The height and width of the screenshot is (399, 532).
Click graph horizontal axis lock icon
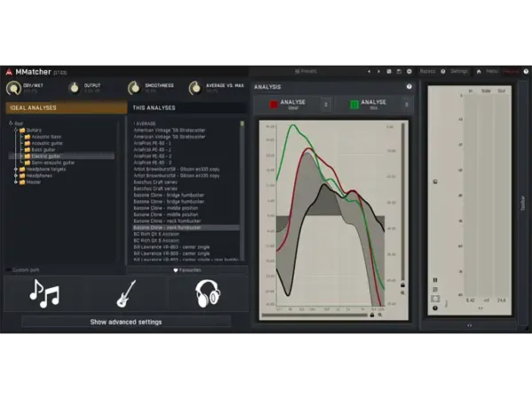pyautogui.click(x=372, y=315)
